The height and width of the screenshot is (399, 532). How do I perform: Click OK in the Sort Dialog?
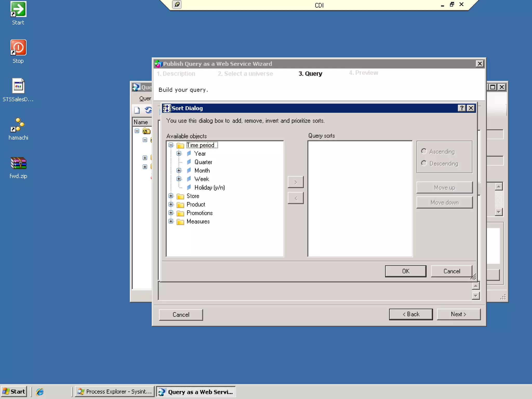pyautogui.click(x=405, y=271)
